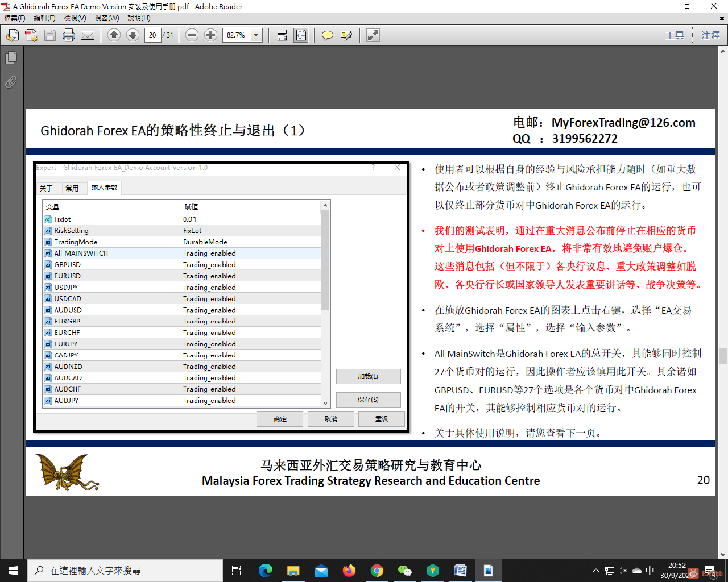The height and width of the screenshot is (582, 728).
Task: Click the 'USDJPY' row in the page image
Action: (x=182, y=288)
